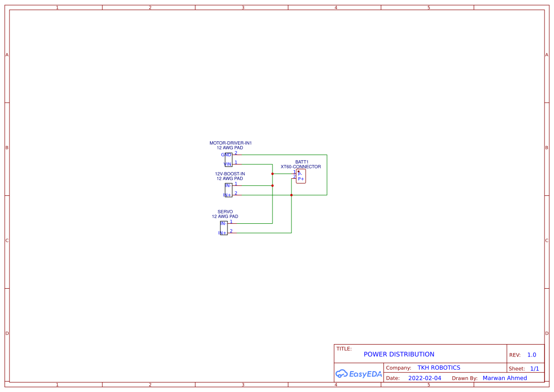Select the 12V-BOOST-IN pad symbol
The height and width of the screenshot is (392, 554).
pos(229,190)
